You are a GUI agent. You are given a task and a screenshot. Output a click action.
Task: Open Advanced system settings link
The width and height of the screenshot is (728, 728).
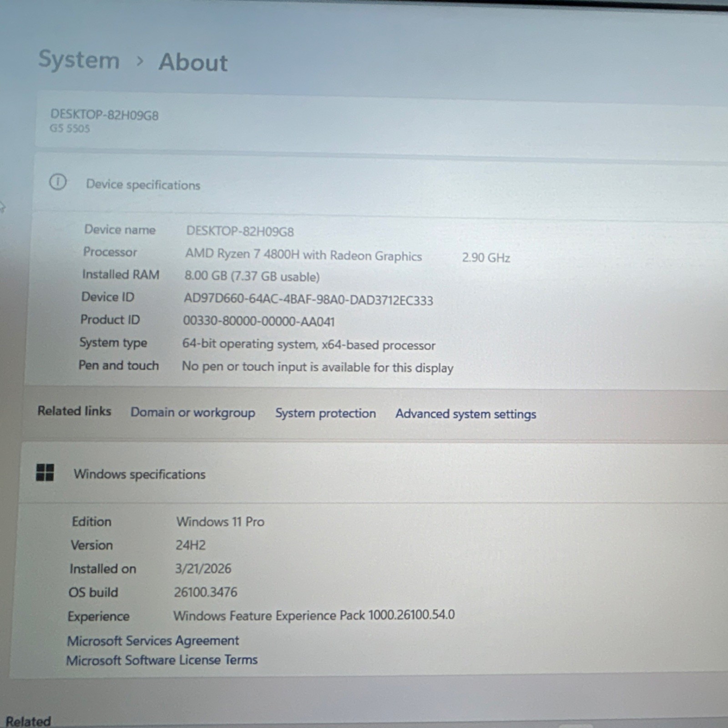pos(465,414)
